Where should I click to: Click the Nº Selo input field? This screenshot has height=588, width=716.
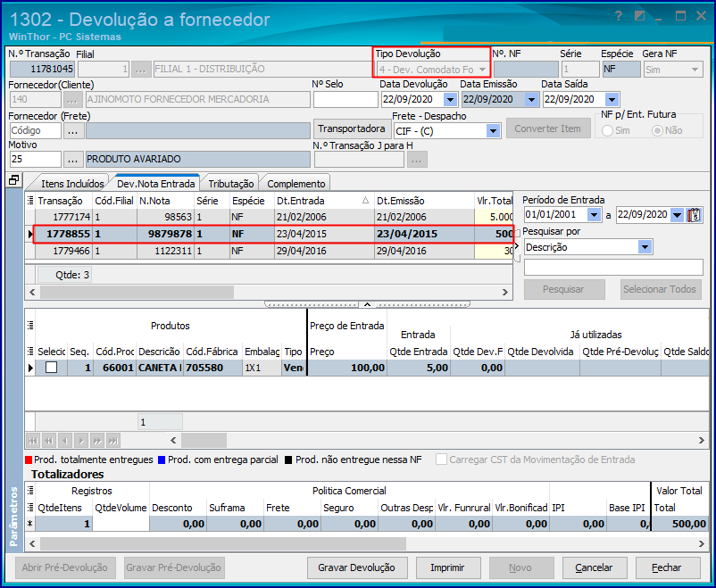(x=345, y=100)
